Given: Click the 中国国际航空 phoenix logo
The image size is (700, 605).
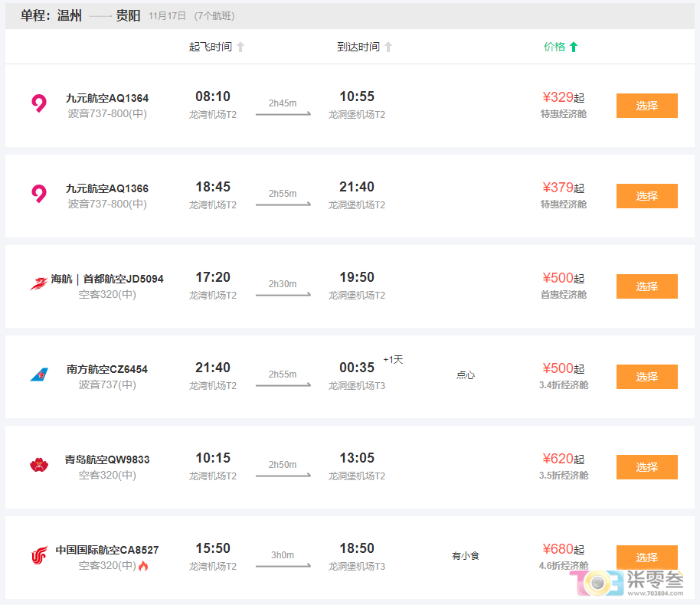Looking at the screenshot, I should point(38,555).
